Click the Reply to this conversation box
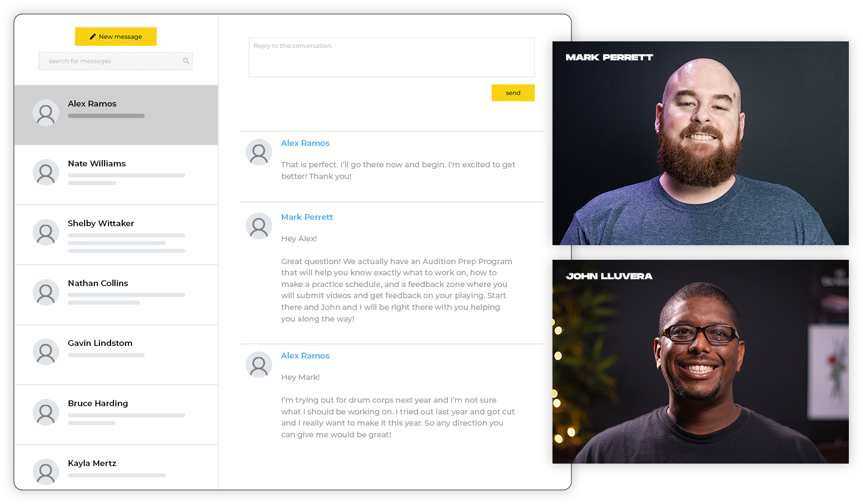Viewport: 863px width, 504px height. 391,57
